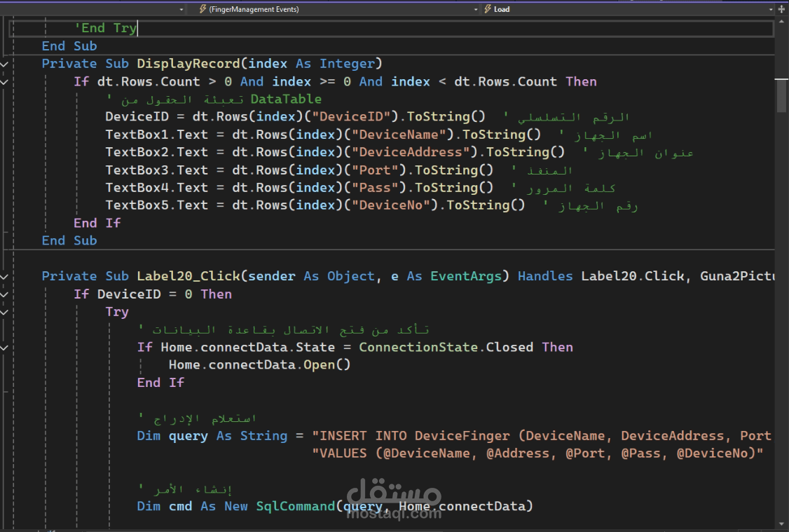
Task: Collapse the Label20_Click sub outlining chevron
Action: point(4,277)
